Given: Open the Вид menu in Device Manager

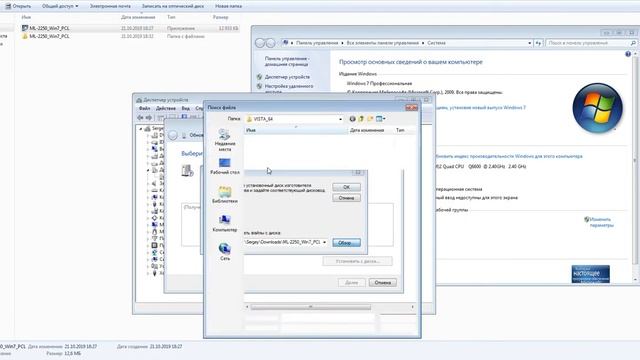Looking at the screenshot, I should pyautogui.click(x=185, y=108).
